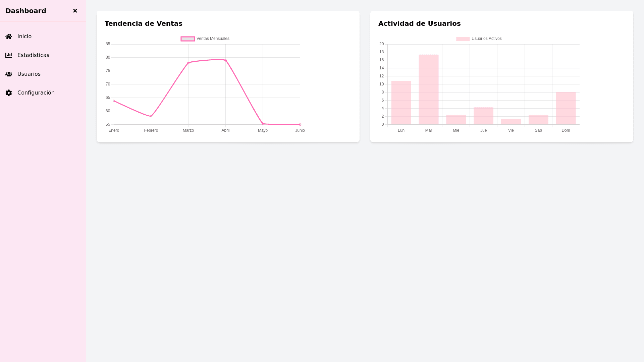Viewport: 644px width, 362px height.
Task: Click the Mar bar in user activity chart
Action: [428, 89]
